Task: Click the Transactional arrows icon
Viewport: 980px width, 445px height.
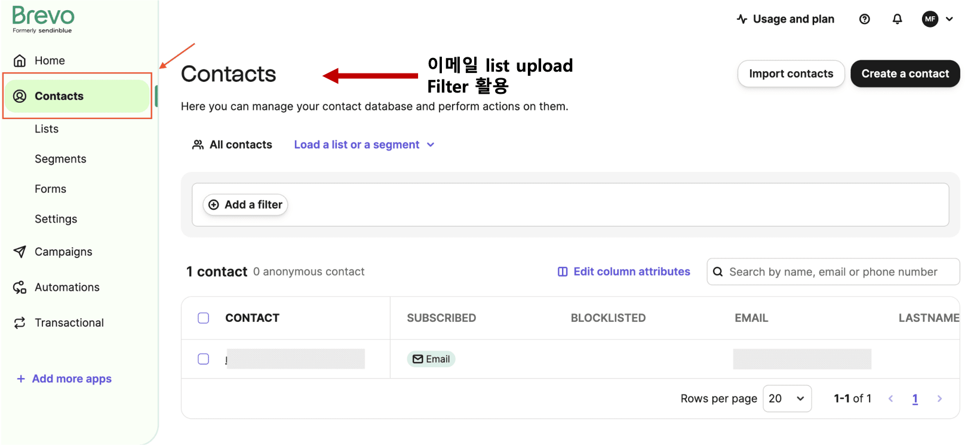Action: [x=20, y=323]
